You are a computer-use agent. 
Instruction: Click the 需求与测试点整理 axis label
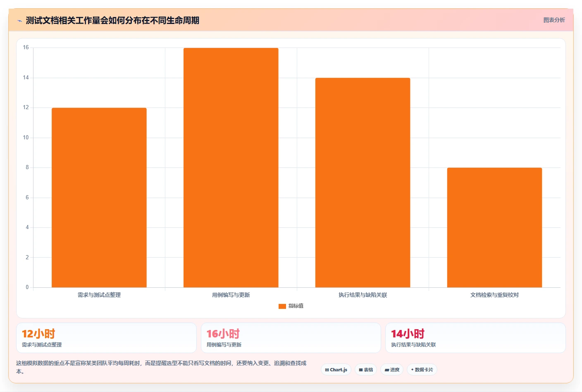point(99,295)
